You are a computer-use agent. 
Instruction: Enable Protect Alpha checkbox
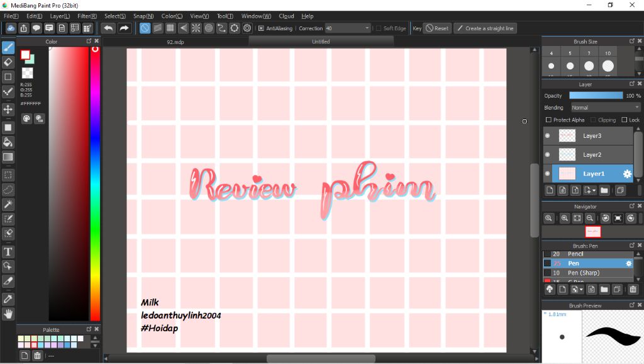[548, 120]
